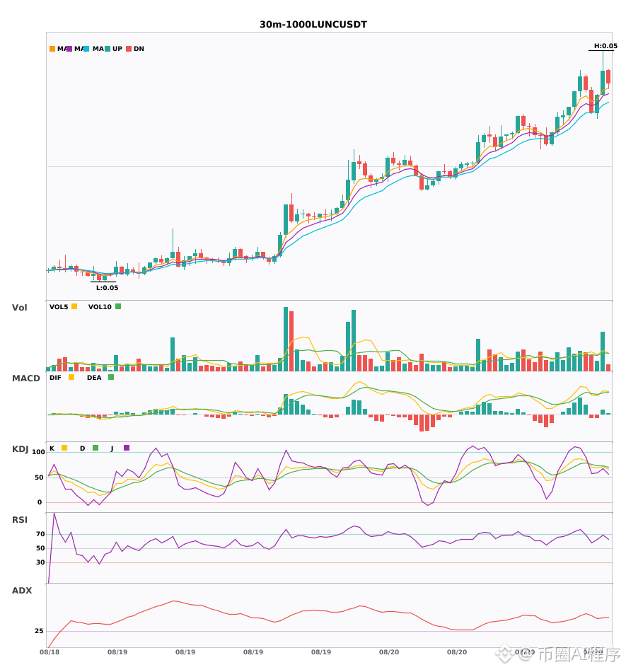Viewport: 626px width, 672px height.
Task: Click the KDJ axis value 100
Action: [x=39, y=452]
